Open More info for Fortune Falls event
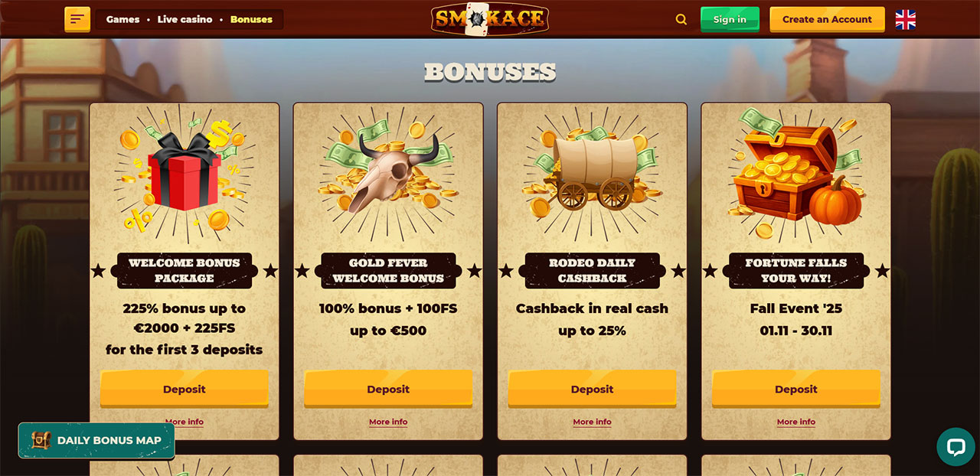 click(x=796, y=422)
